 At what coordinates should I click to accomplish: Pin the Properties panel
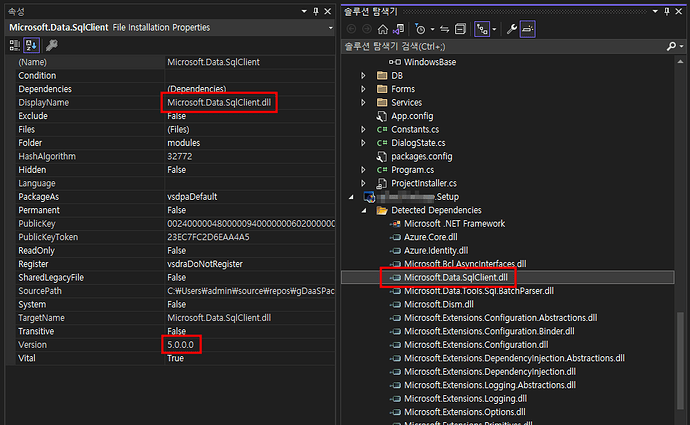click(x=316, y=11)
